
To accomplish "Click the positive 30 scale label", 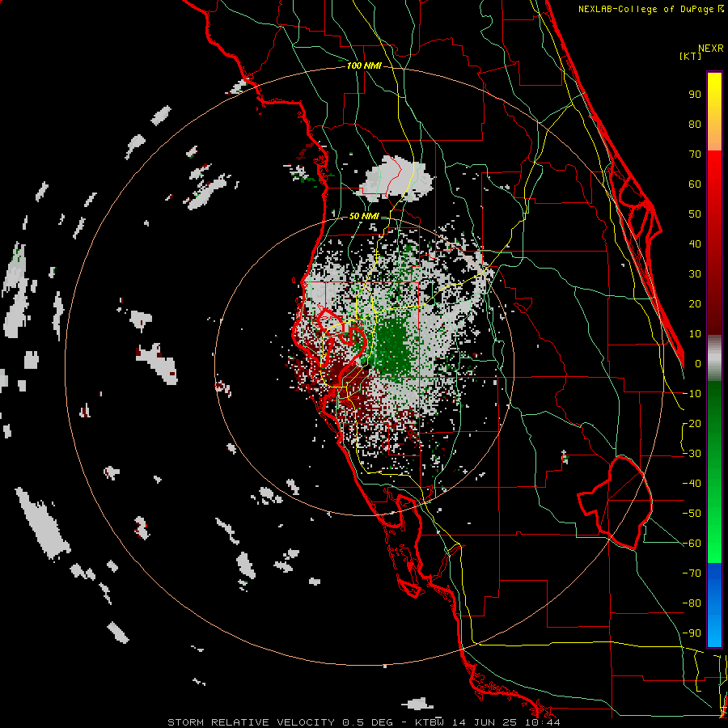I will pos(695,274).
